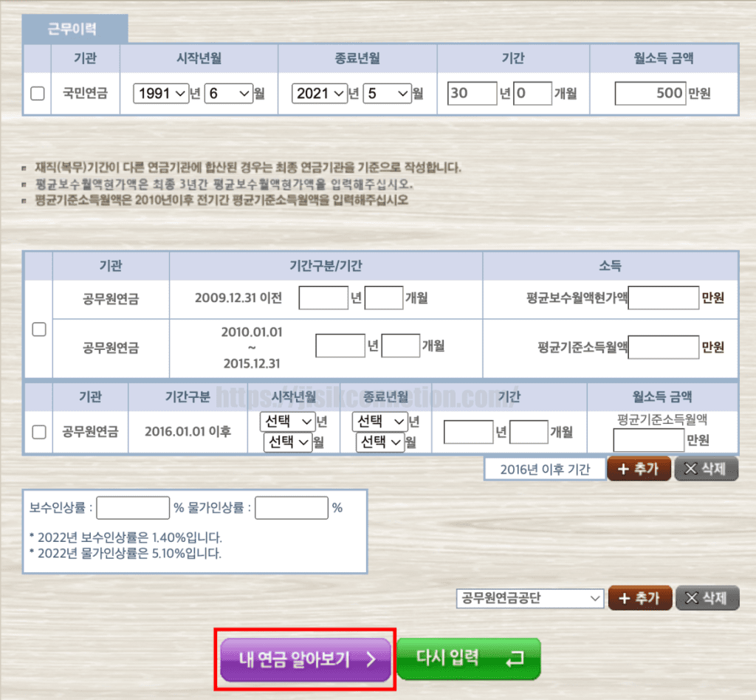Select the 근무이력 tab

75,29
